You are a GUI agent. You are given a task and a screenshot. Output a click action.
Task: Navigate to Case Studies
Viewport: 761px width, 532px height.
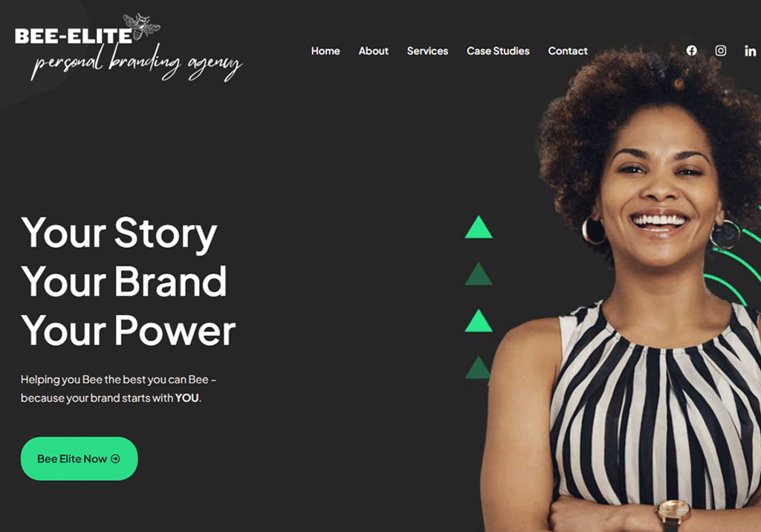pos(498,51)
